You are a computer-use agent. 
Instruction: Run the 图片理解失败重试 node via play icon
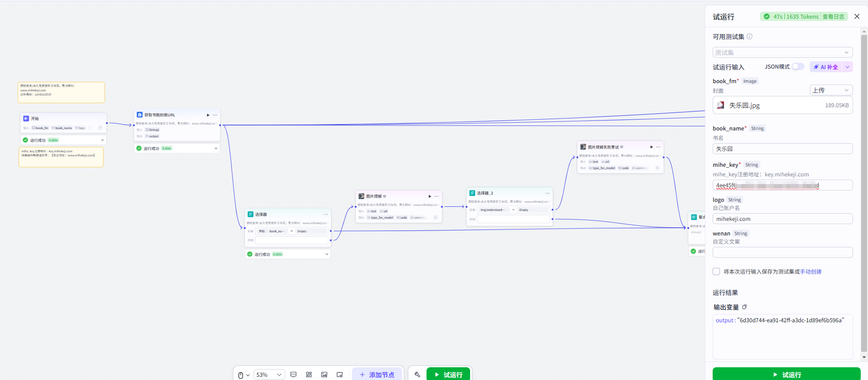click(x=651, y=147)
